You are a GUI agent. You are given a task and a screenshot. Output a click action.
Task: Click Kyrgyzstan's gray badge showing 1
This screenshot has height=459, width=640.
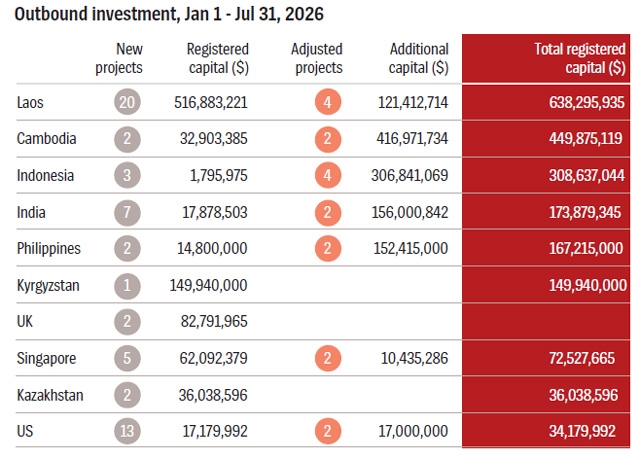[127, 286]
